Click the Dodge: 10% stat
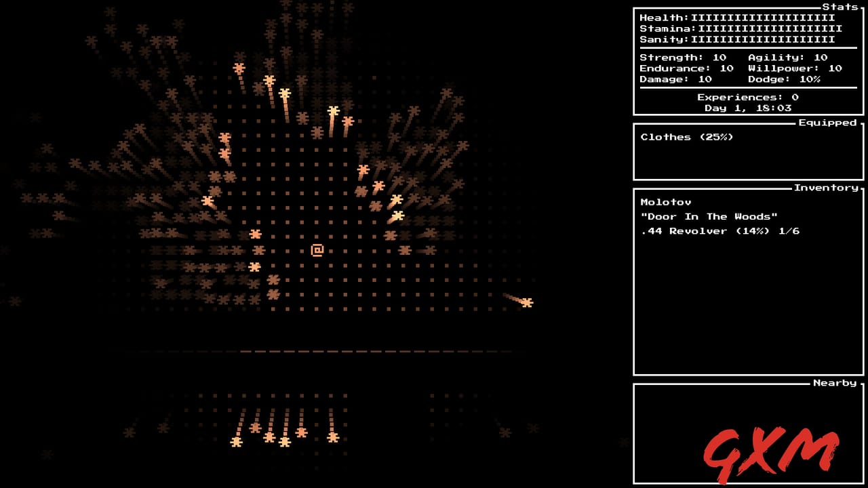Screen dimensions: 868x488 tap(783, 79)
